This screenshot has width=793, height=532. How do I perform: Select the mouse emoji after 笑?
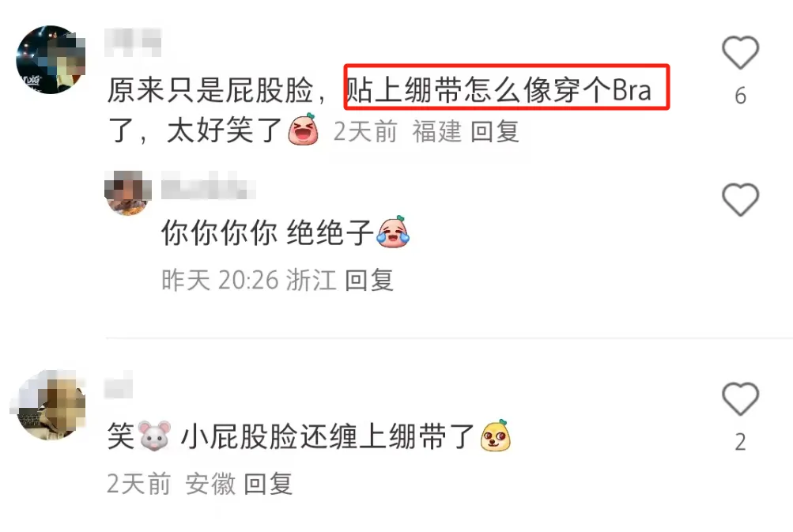[x=155, y=436]
